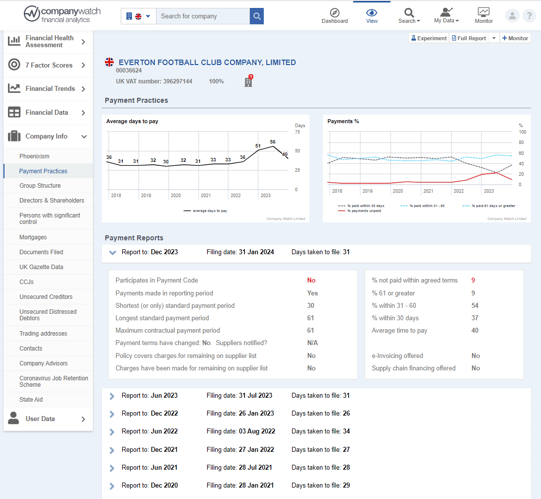Image resolution: width=541 pixels, height=499 pixels.
Task: Open Unsecured Creditors
Action: pyautogui.click(x=46, y=297)
